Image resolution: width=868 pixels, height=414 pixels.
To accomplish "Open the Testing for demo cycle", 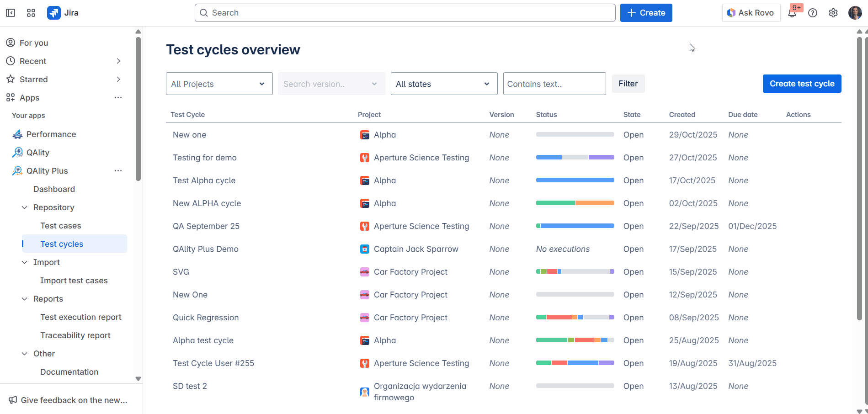I will tap(205, 158).
